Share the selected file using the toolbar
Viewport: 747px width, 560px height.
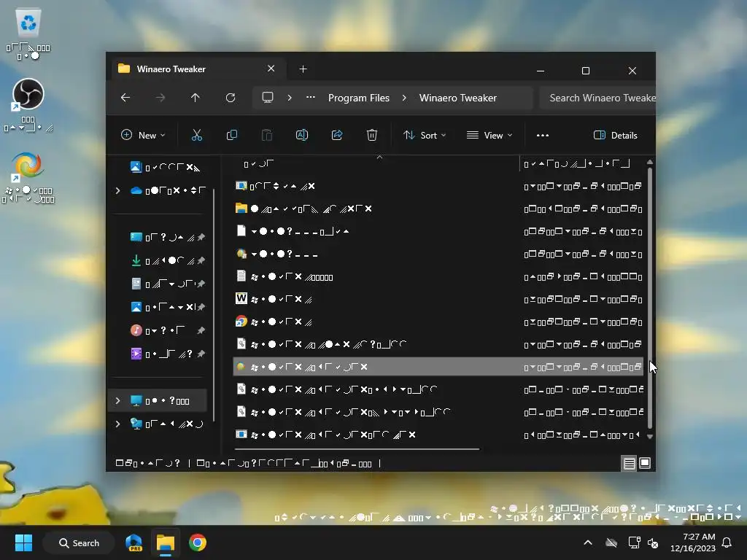tap(337, 135)
